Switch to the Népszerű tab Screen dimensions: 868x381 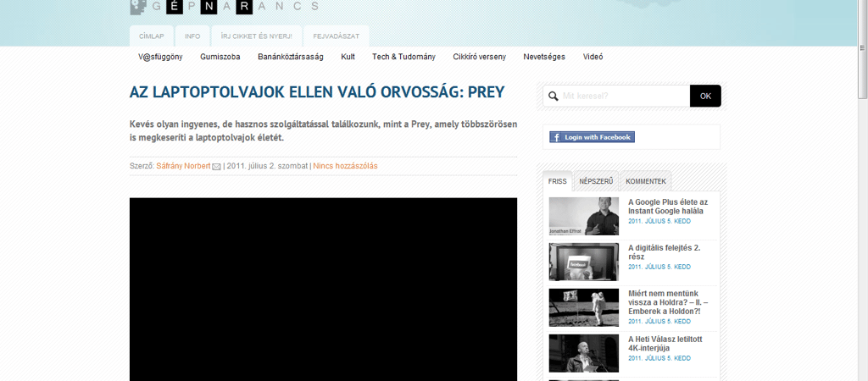(596, 181)
